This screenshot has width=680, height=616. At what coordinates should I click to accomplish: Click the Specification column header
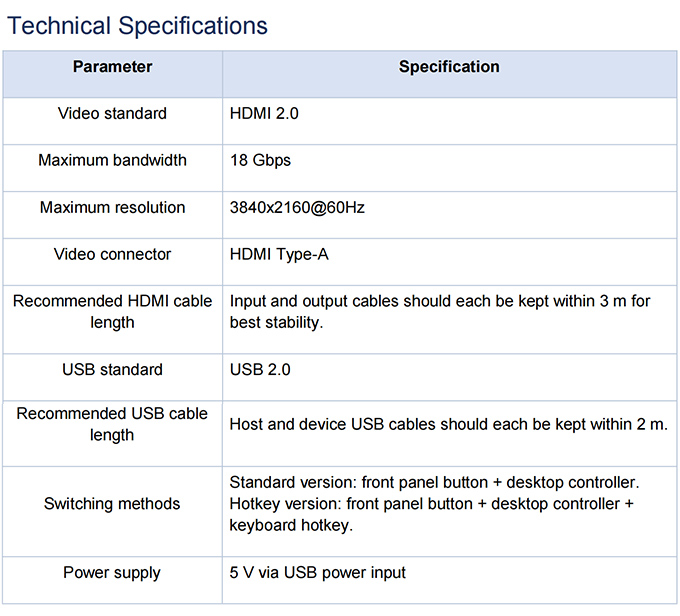449,67
